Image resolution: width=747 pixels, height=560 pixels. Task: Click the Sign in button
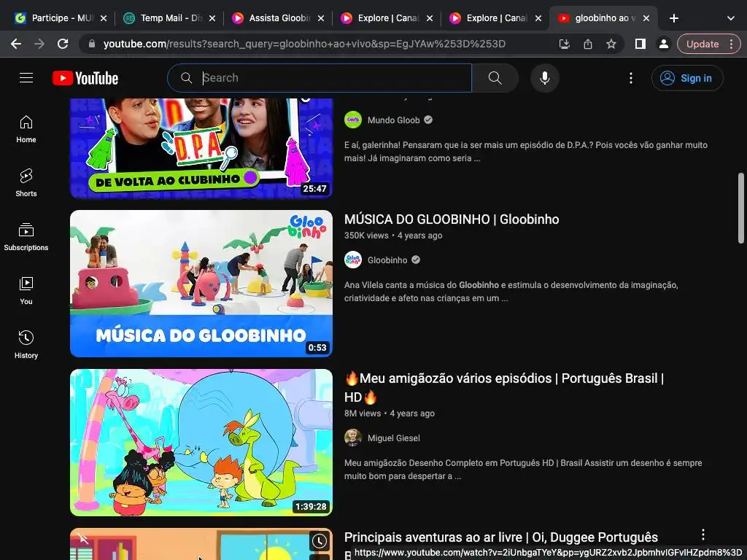pyautogui.click(x=687, y=78)
